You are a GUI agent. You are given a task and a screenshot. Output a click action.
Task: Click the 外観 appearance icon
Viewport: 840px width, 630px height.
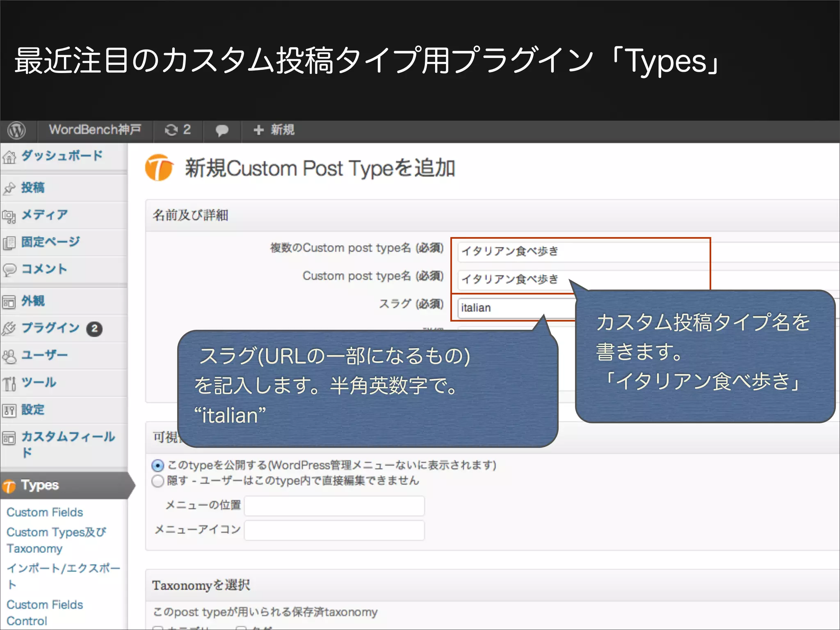coord(9,302)
